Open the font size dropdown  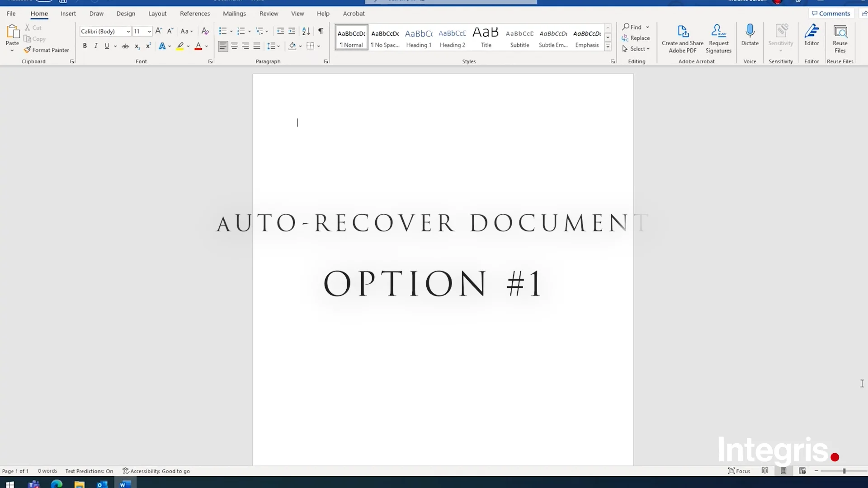point(149,31)
